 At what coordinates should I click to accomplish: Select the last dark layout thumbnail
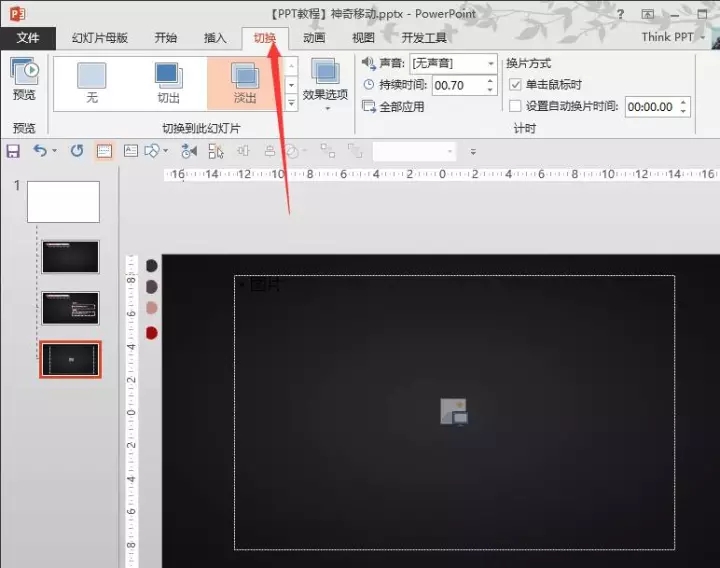click(70, 359)
